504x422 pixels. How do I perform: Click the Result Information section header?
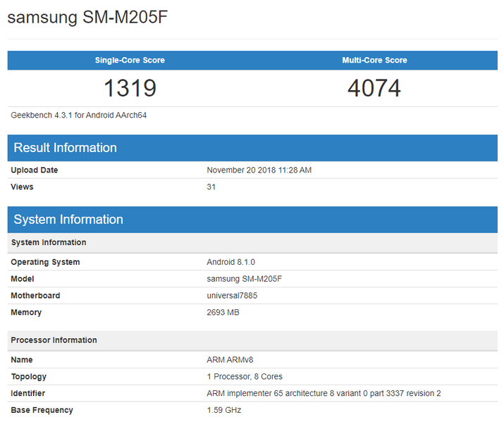[x=65, y=148]
